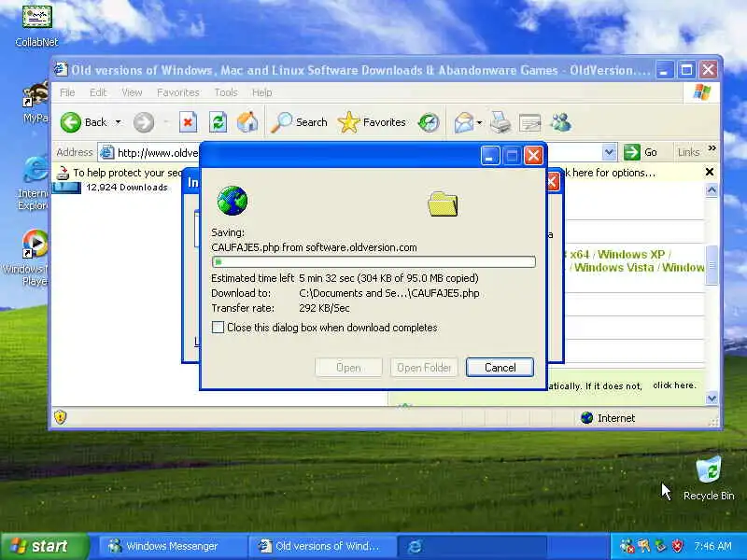The height and width of the screenshot is (560, 747).
Task: Click the Internet zone status indicator
Action: (609, 418)
